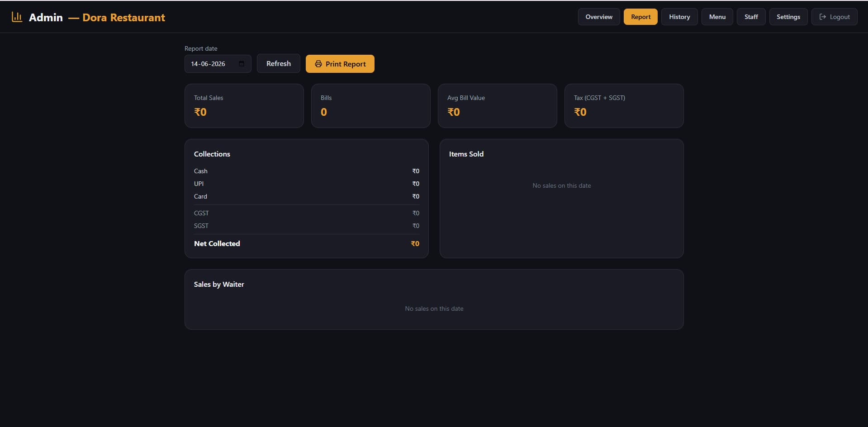Click the CGST row label
This screenshot has width=868, height=427.
tap(201, 213)
